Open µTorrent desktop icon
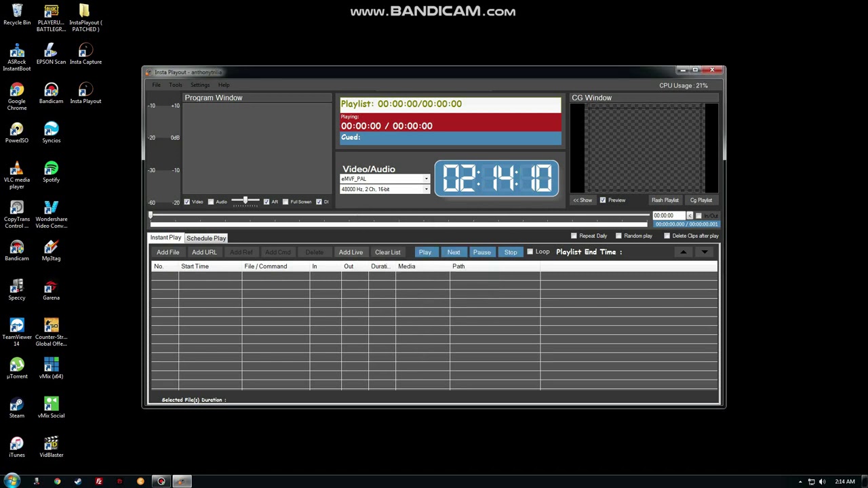This screenshot has width=868, height=488. [x=17, y=369]
